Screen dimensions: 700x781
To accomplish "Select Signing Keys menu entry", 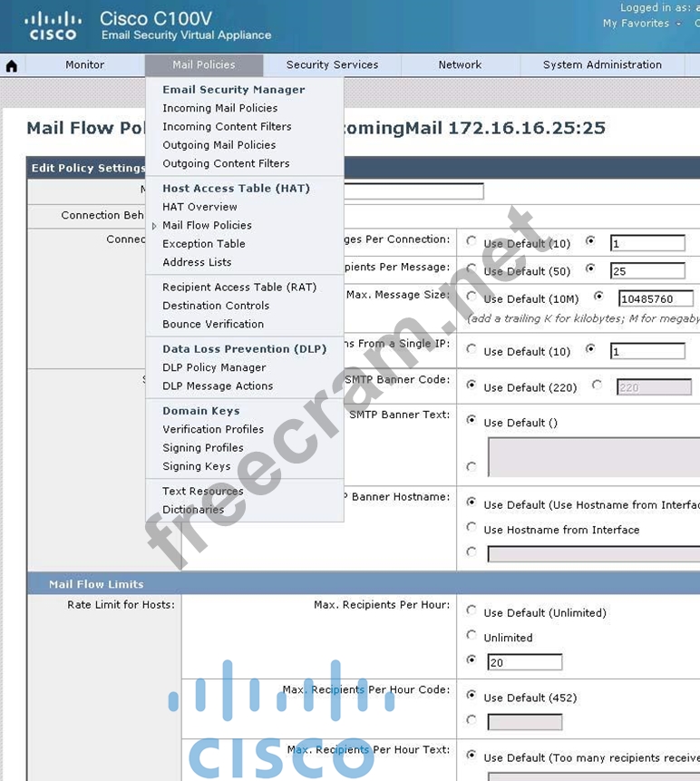I will (x=196, y=466).
